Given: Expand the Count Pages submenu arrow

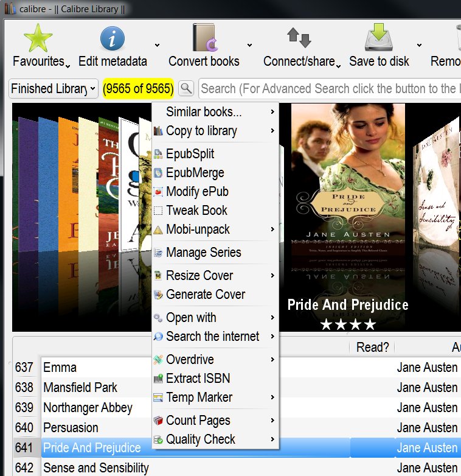Looking at the screenshot, I should pos(272,421).
